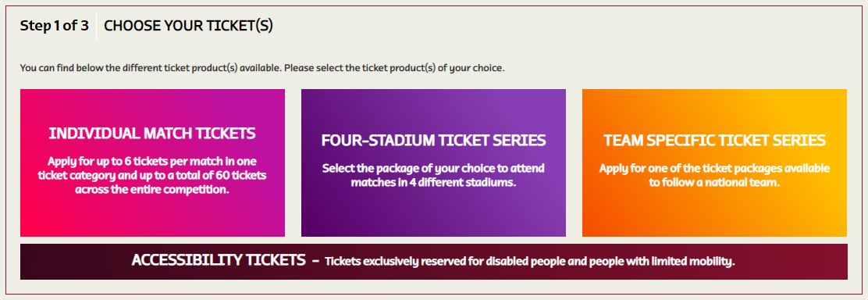This screenshot has height=300, width=868.
Task: Click the 'matches in 4 different stadiums' description
Action: pos(433,175)
